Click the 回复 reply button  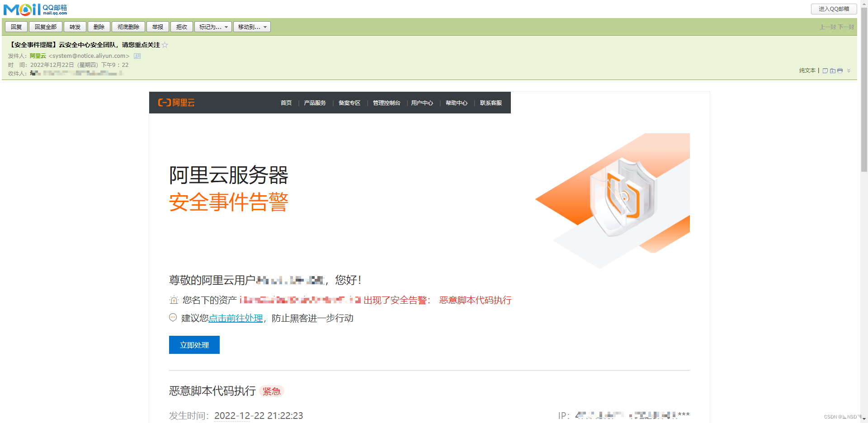click(16, 27)
